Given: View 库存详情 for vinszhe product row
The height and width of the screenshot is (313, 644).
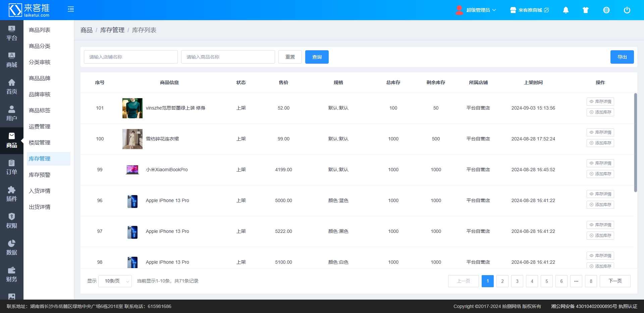Looking at the screenshot, I should (x=600, y=102).
